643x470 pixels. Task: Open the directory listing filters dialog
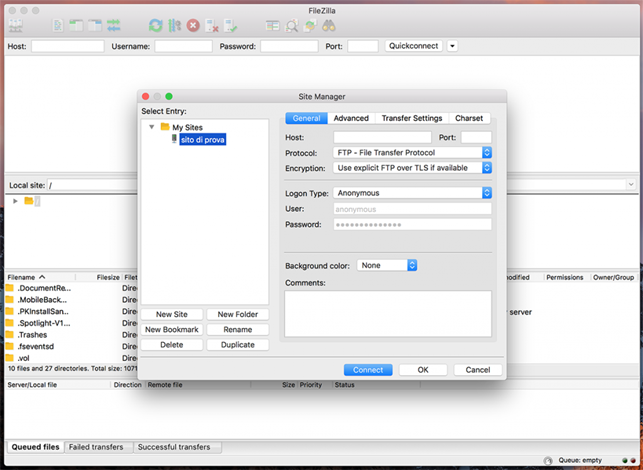[273, 26]
